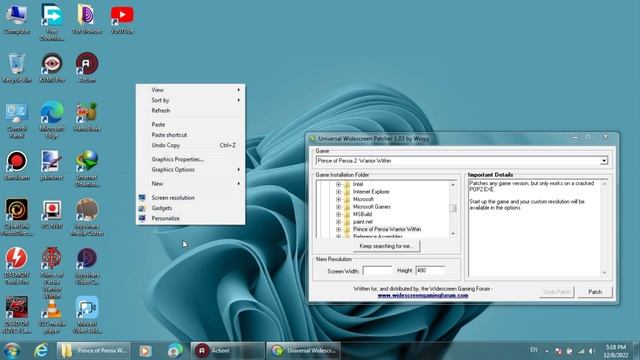Screen dimensions: 640x360
Task: Click the folder tree scroll-down arrow
Action: pos(453,234)
